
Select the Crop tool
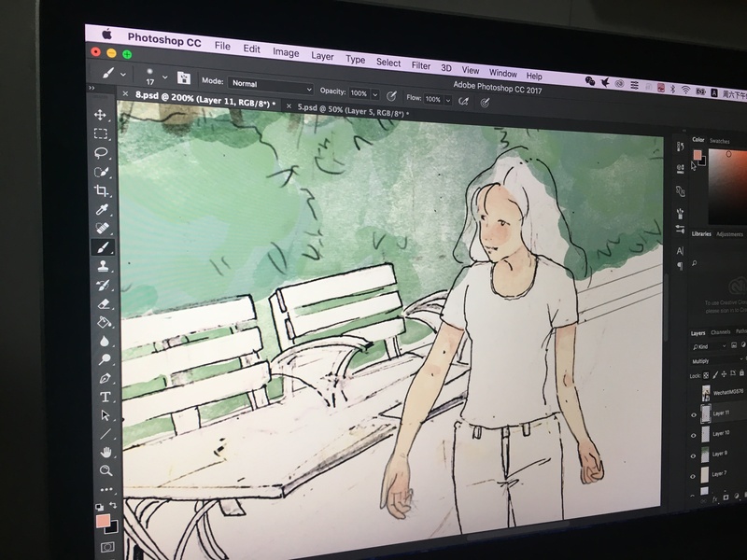102,191
